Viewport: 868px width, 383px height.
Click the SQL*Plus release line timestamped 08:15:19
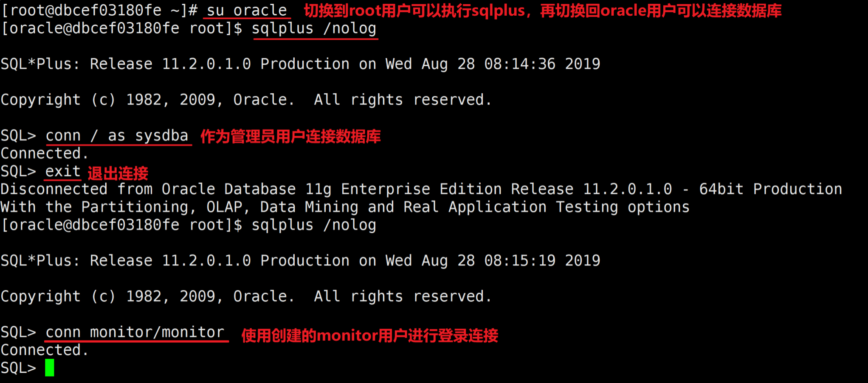coord(300,260)
